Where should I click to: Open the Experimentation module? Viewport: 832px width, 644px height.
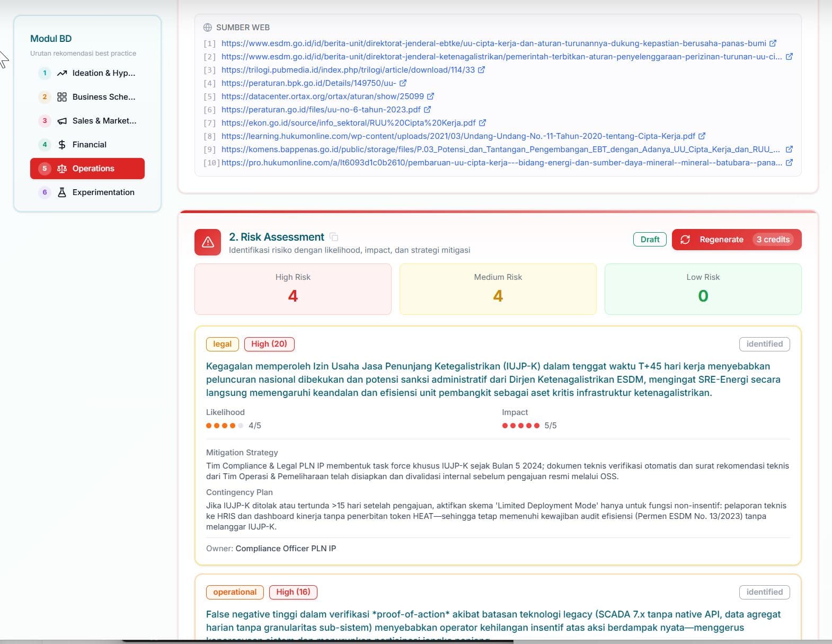click(87, 192)
